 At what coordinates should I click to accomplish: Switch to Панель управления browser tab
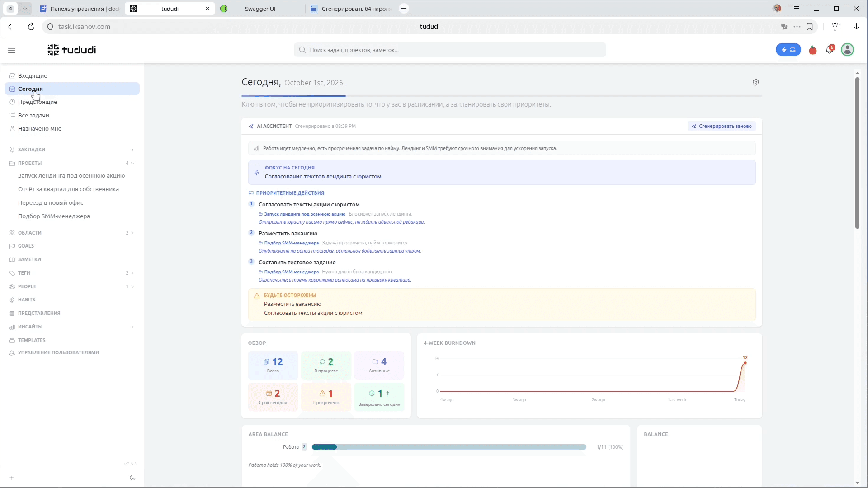80,9
